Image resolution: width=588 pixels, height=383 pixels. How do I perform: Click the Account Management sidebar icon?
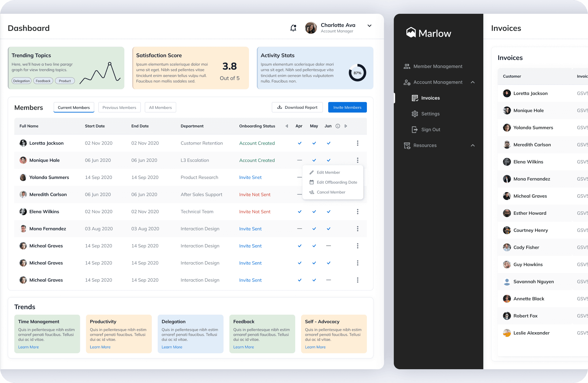407,82
